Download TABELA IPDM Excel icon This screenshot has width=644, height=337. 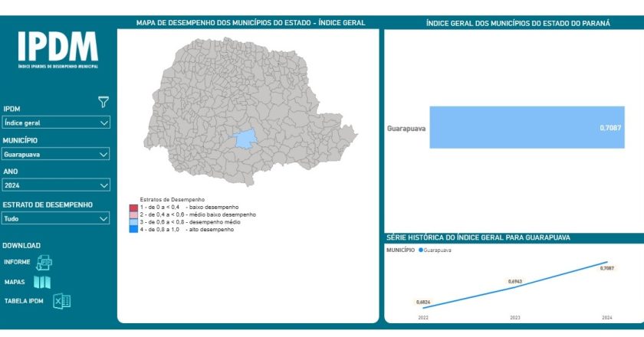(61, 301)
